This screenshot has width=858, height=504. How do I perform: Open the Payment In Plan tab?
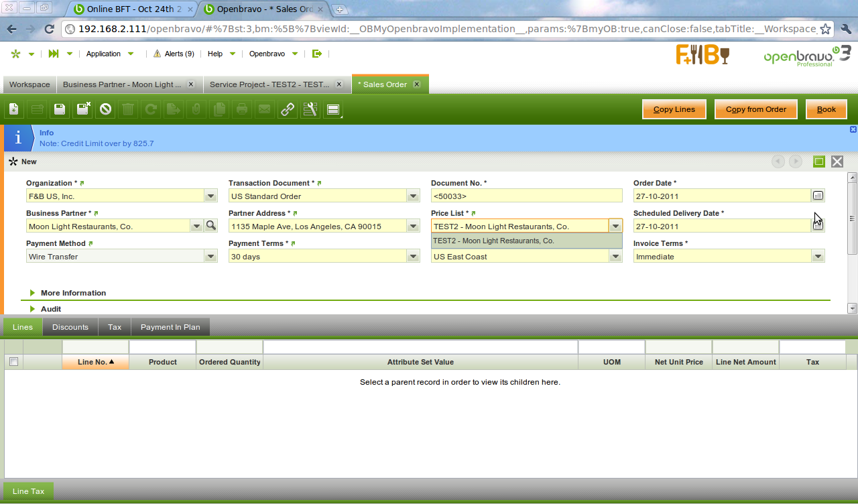[170, 327]
